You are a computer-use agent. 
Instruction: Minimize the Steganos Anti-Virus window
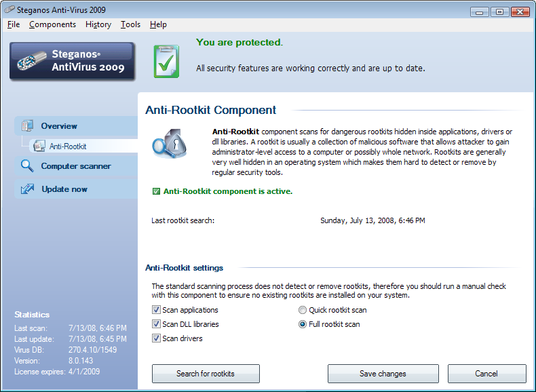point(479,12)
